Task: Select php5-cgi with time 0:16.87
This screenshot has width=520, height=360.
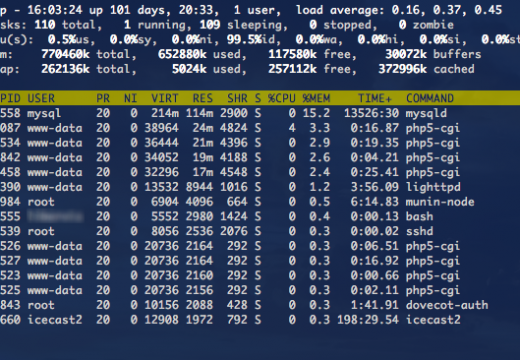Action: 433,128
